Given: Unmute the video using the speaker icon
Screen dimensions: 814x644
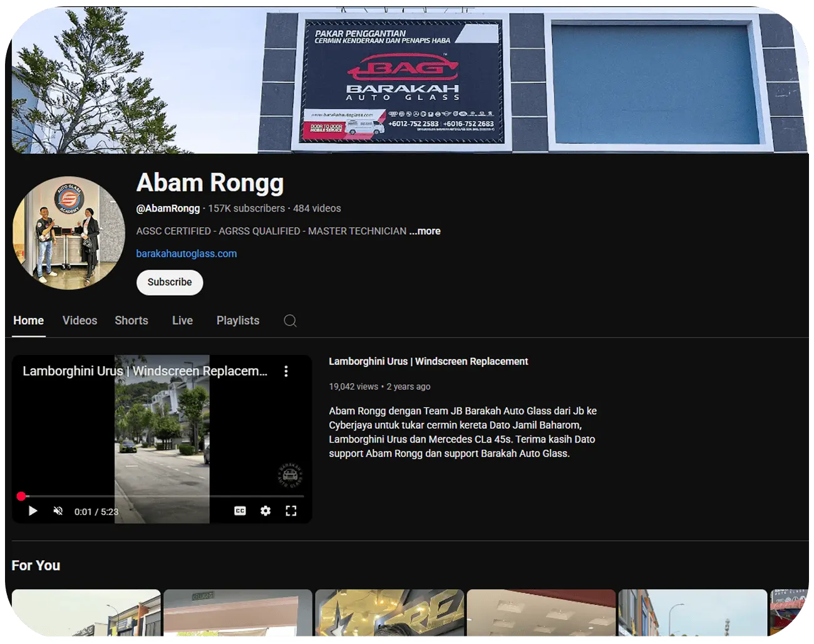Looking at the screenshot, I should click(x=58, y=511).
